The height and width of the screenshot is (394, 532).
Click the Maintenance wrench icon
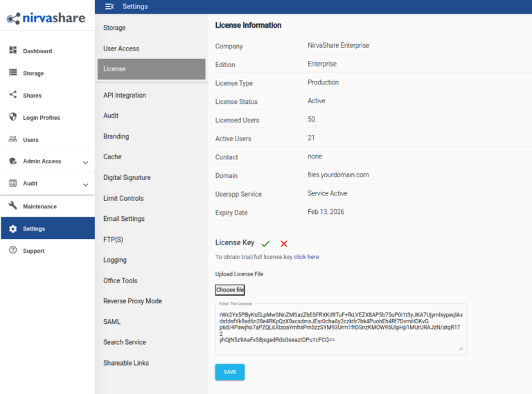[12, 206]
